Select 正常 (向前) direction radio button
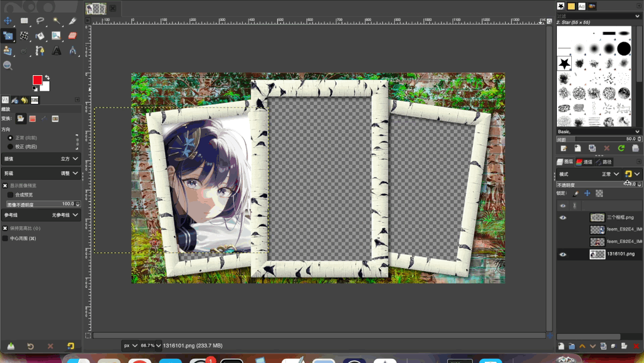 pos(10,138)
